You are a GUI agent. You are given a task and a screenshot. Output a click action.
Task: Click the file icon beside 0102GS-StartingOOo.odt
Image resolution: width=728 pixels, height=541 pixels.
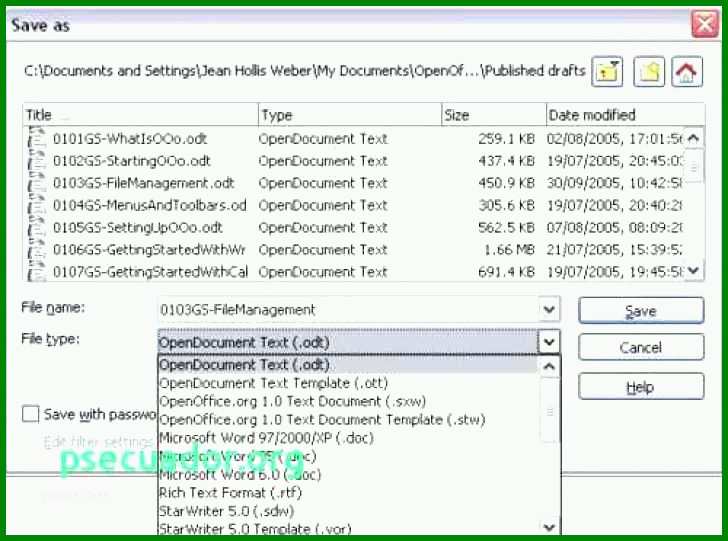tap(37, 161)
